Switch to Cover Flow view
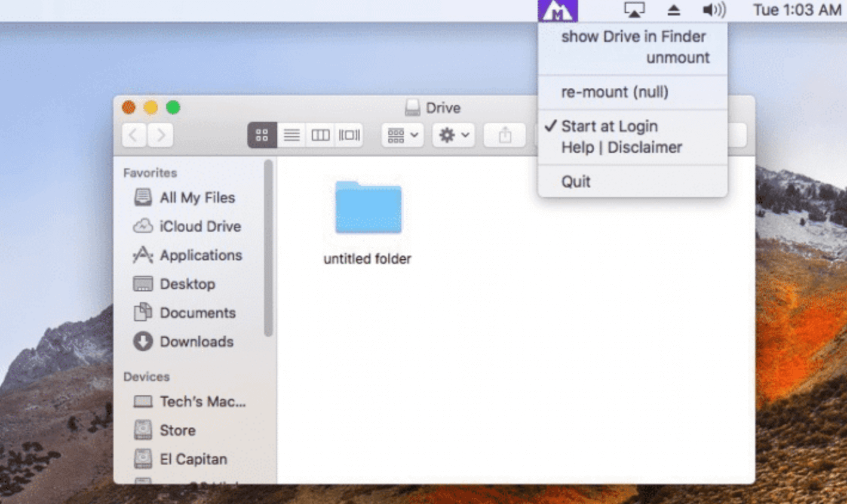 [350, 135]
